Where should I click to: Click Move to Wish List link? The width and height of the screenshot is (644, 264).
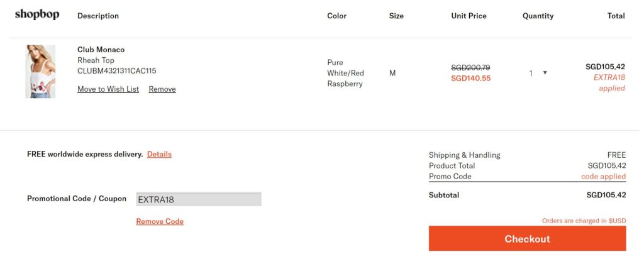tap(108, 89)
